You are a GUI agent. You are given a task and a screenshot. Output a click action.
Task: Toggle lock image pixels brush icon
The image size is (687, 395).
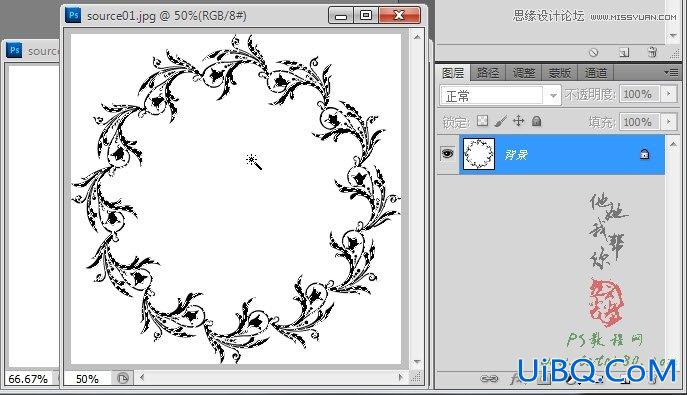click(x=500, y=121)
